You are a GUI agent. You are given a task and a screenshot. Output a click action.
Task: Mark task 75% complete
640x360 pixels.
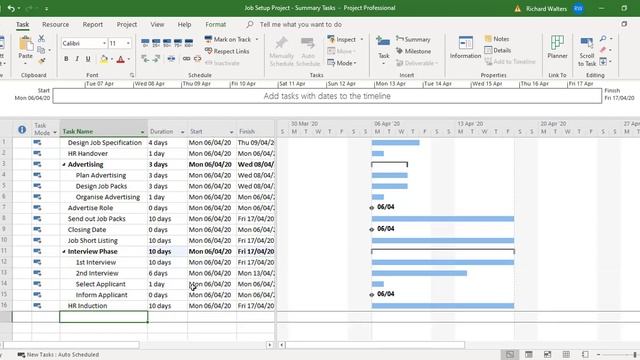178,42
